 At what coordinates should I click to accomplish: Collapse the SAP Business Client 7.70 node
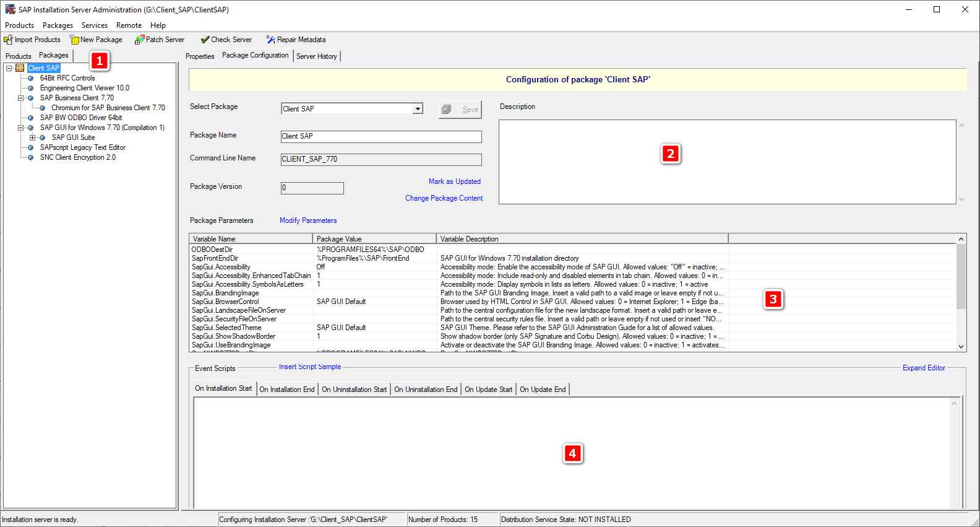pos(20,98)
